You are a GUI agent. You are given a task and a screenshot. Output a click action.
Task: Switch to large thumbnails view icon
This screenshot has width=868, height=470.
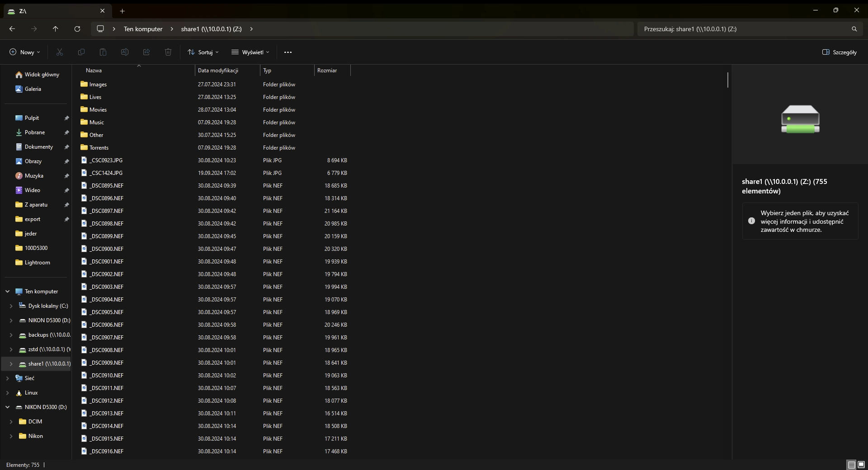(861, 465)
